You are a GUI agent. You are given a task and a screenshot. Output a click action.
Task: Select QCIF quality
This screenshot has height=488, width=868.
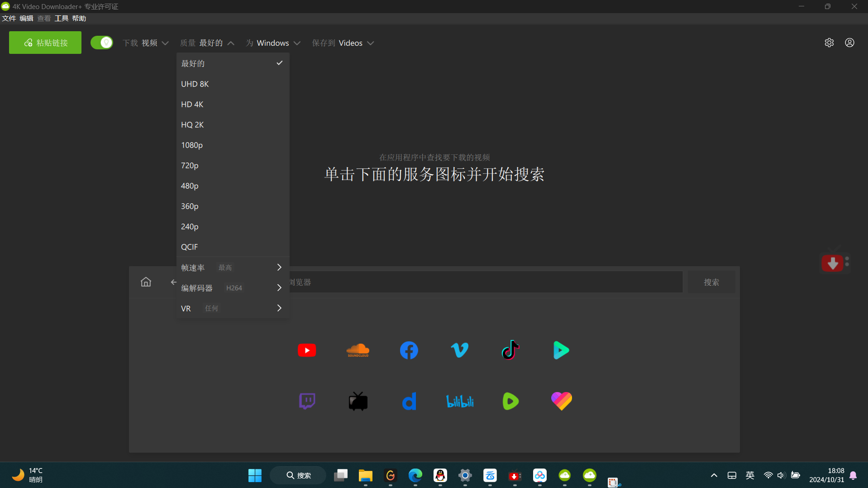click(233, 247)
